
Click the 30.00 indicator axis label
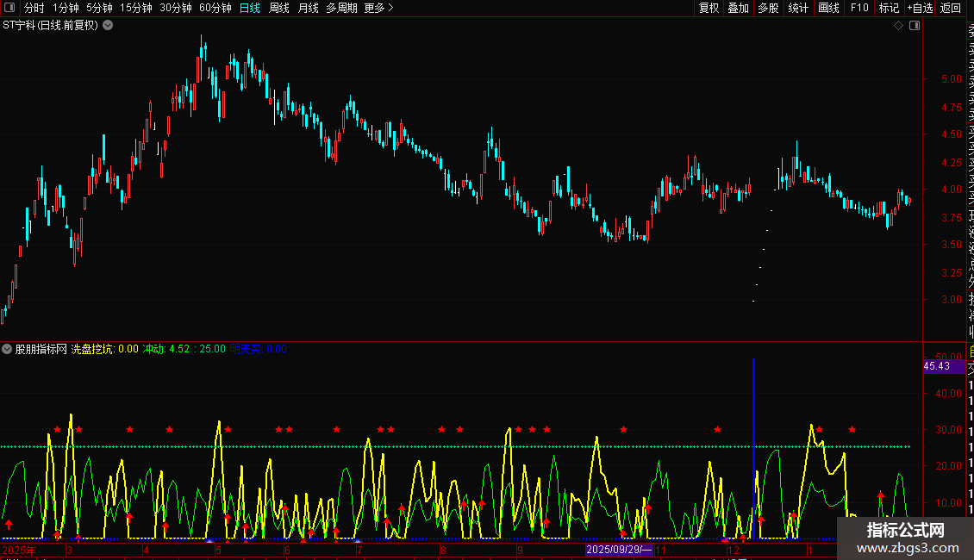(948, 430)
